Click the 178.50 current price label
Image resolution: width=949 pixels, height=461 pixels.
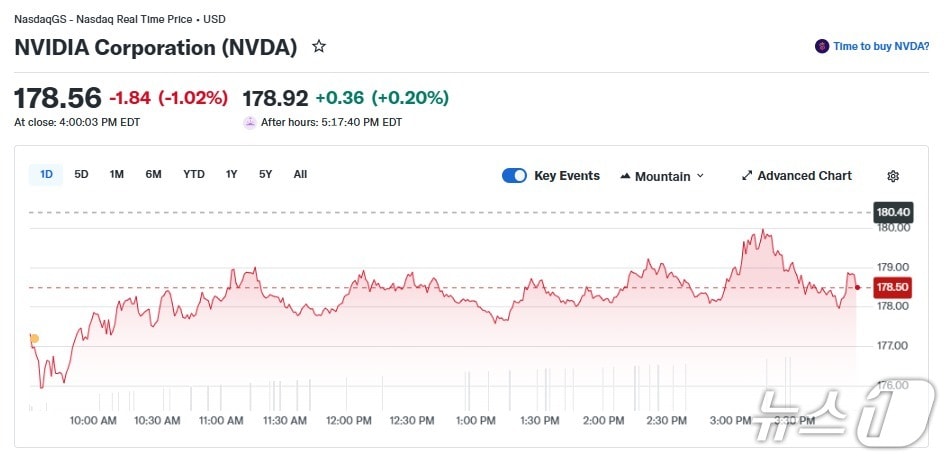click(x=892, y=287)
